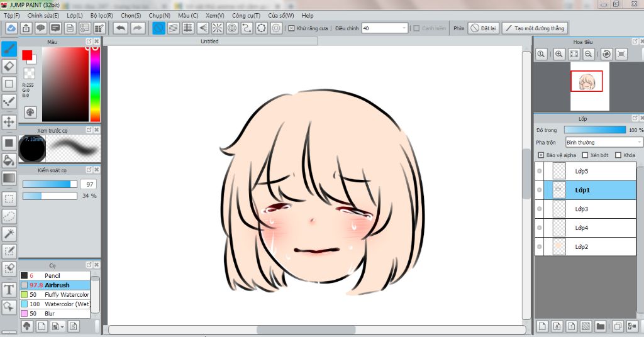Click Tạo một đường thẳng button

[535, 28]
